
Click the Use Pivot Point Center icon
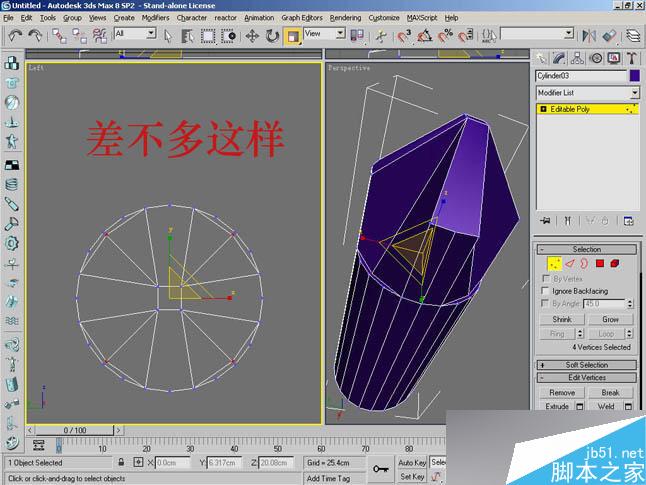(357, 36)
